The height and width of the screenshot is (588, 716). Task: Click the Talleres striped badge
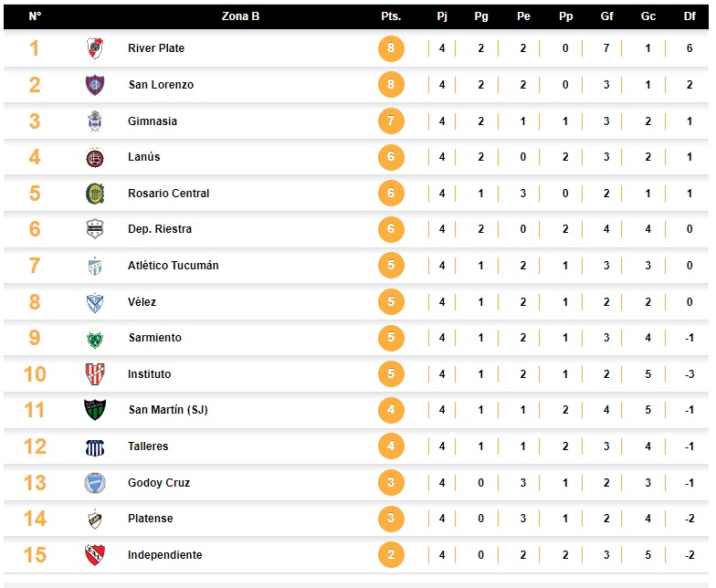click(95, 447)
